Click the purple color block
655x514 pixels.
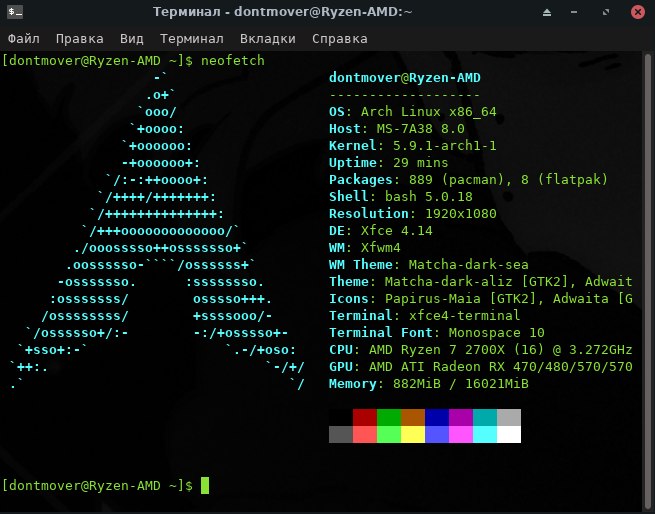[x=461, y=417]
